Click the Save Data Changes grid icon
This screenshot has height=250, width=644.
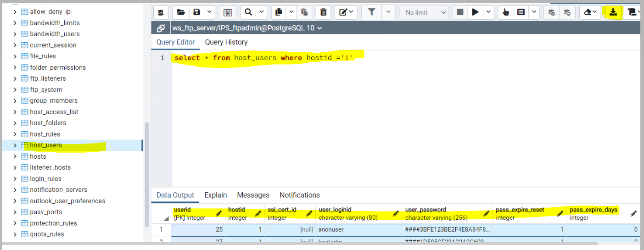tap(228, 12)
